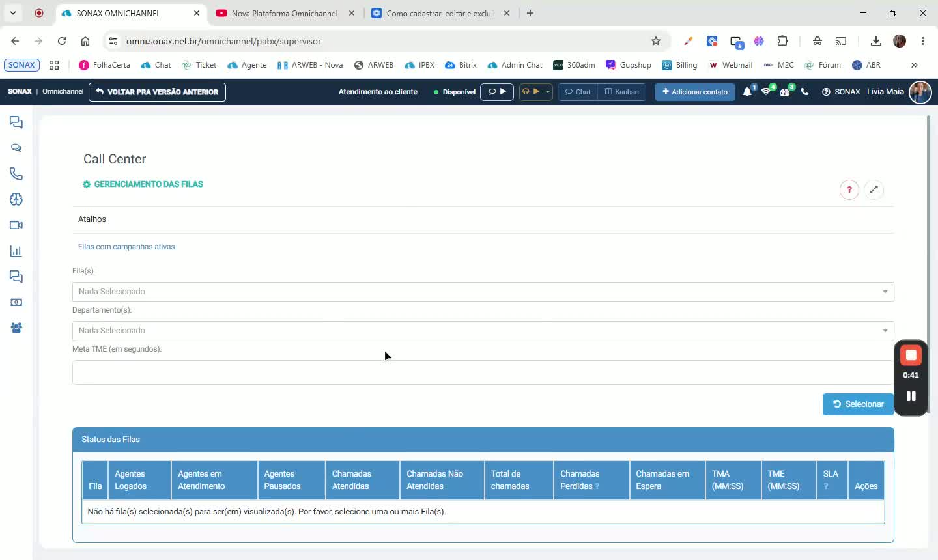
Task: Click the phone handset icon in top bar
Action: tap(804, 92)
